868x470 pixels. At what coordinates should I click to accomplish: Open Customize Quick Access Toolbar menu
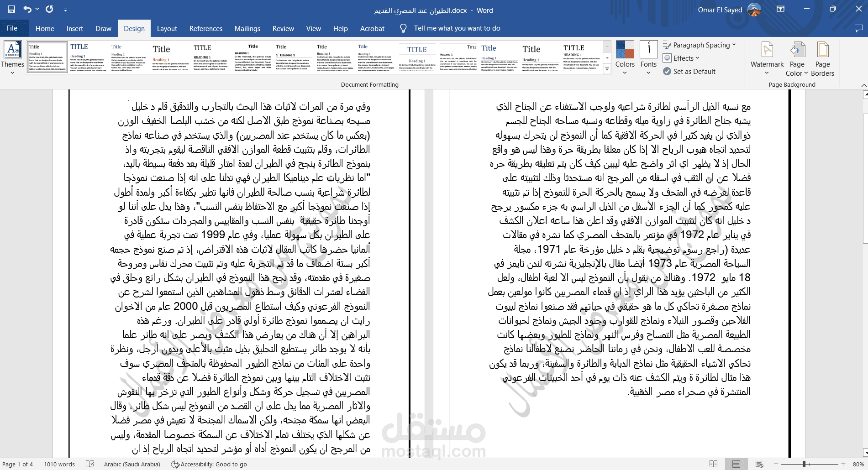[x=65, y=10]
